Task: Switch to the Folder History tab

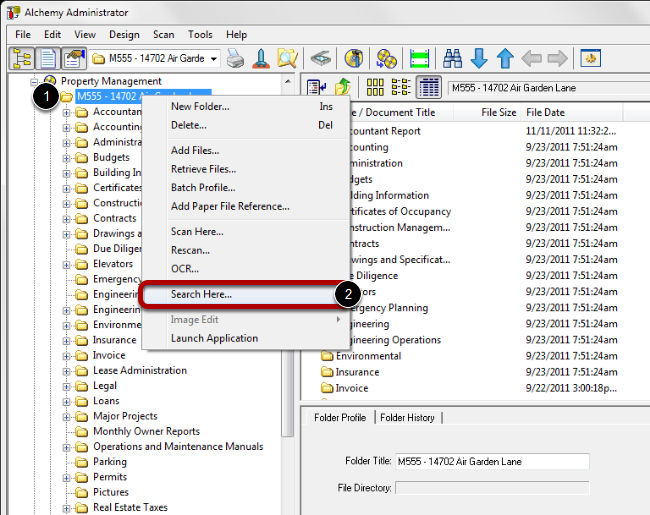Action: 407,418
